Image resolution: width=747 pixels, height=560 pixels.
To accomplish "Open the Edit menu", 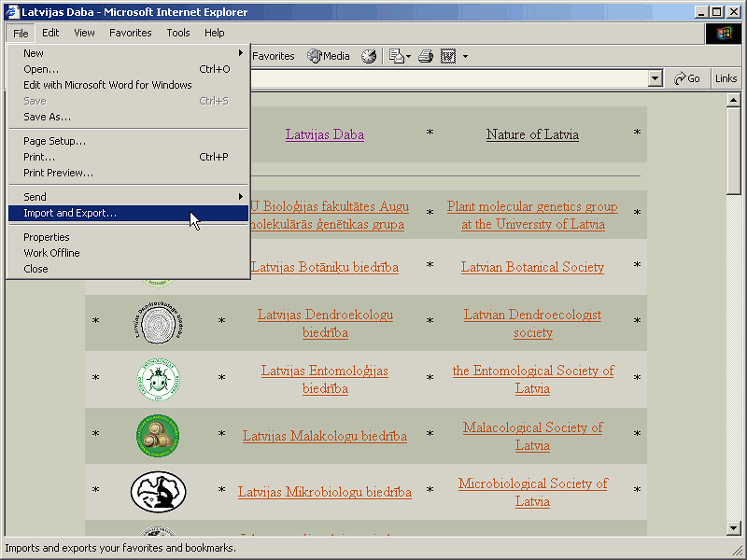I will 50,33.
